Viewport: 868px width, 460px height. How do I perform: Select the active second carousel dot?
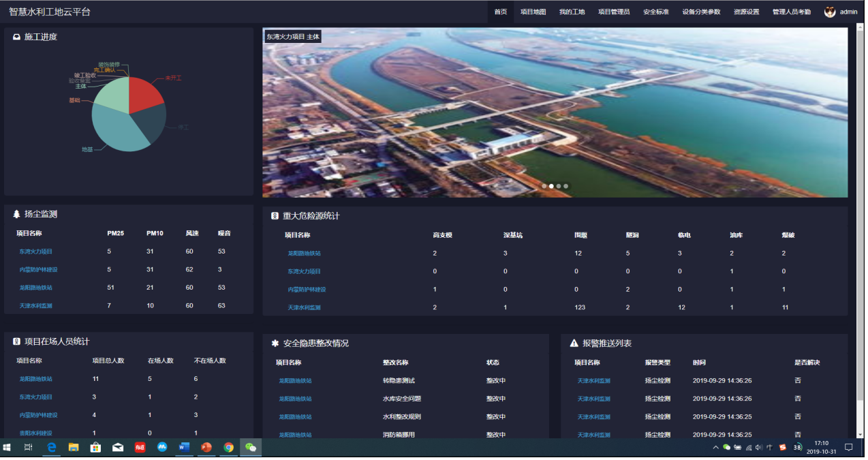point(551,186)
